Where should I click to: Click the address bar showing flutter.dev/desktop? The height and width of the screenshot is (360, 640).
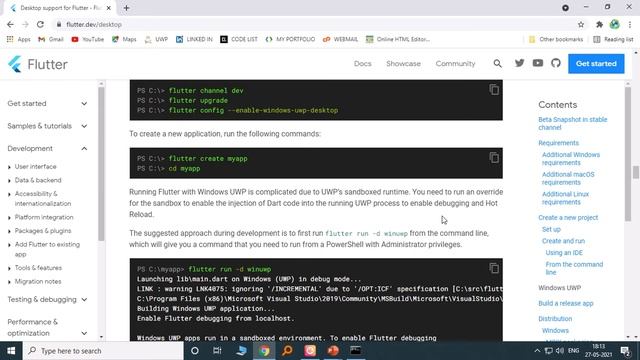click(x=314, y=24)
